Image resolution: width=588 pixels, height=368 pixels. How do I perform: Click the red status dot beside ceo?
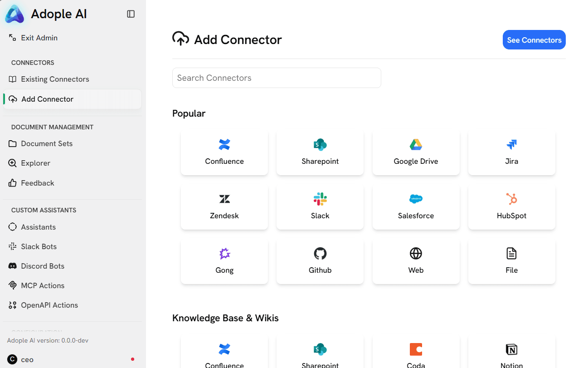(x=132, y=359)
